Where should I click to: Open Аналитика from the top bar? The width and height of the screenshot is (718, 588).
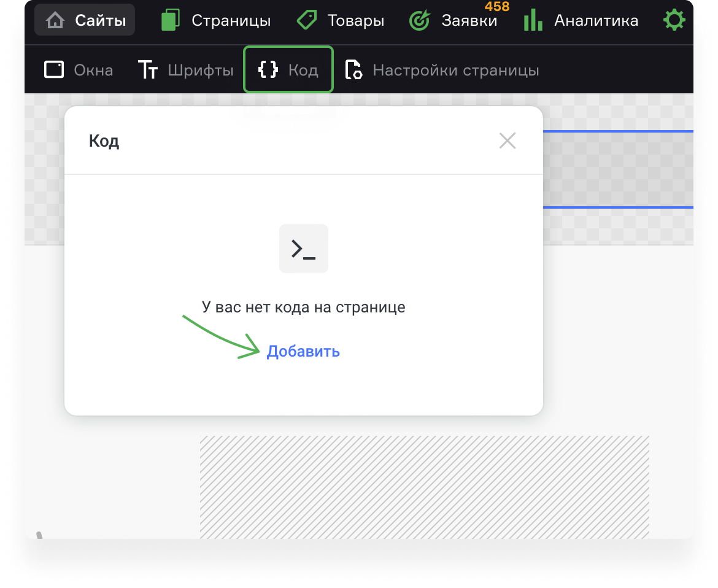point(595,19)
